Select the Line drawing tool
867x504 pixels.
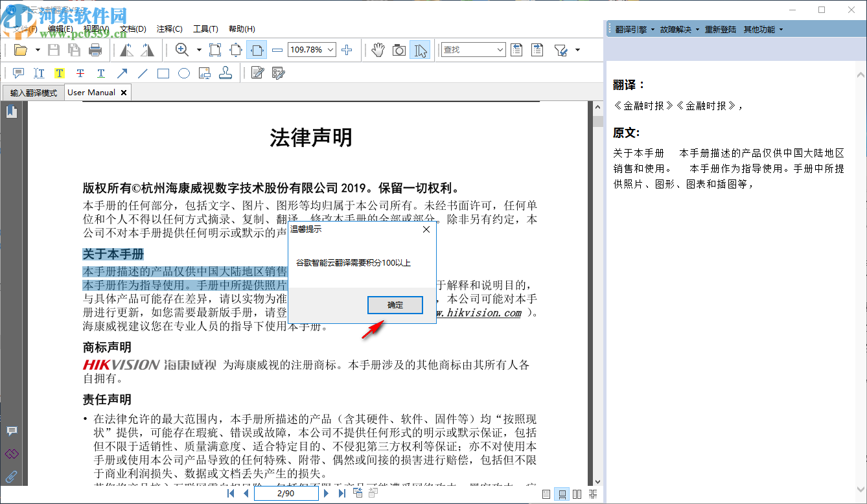point(143,73)
